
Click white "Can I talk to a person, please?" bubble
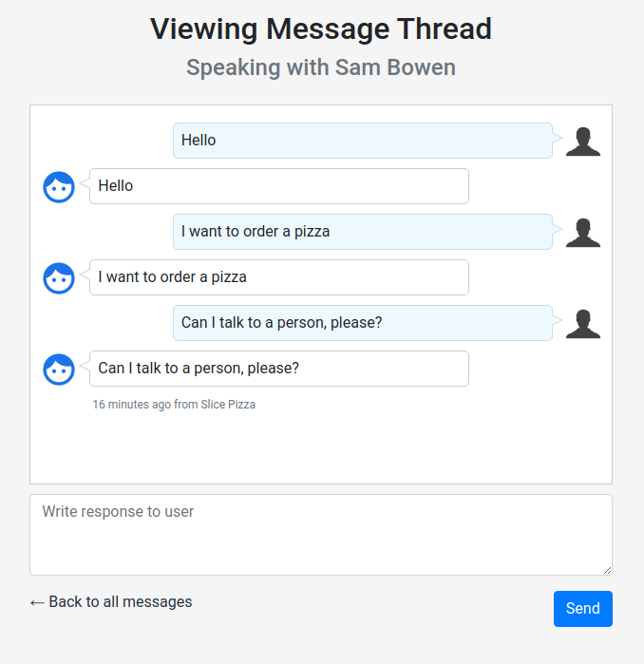(x=278, y=369)
